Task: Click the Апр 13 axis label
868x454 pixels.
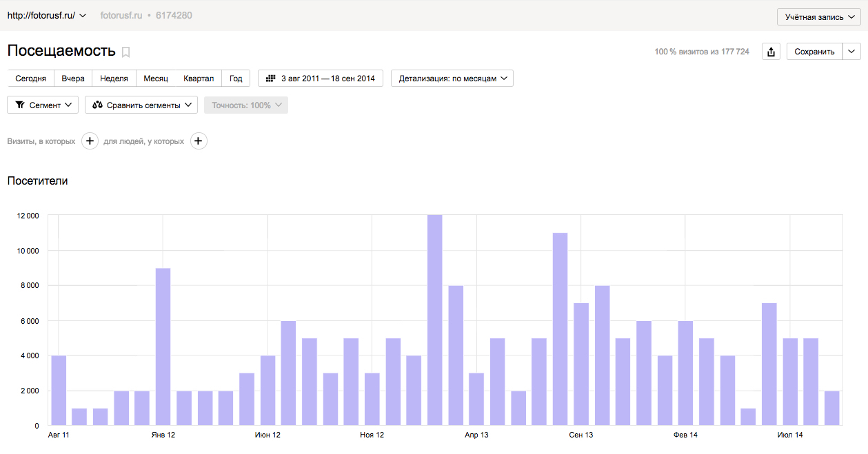Action: [x=476, y=435]
